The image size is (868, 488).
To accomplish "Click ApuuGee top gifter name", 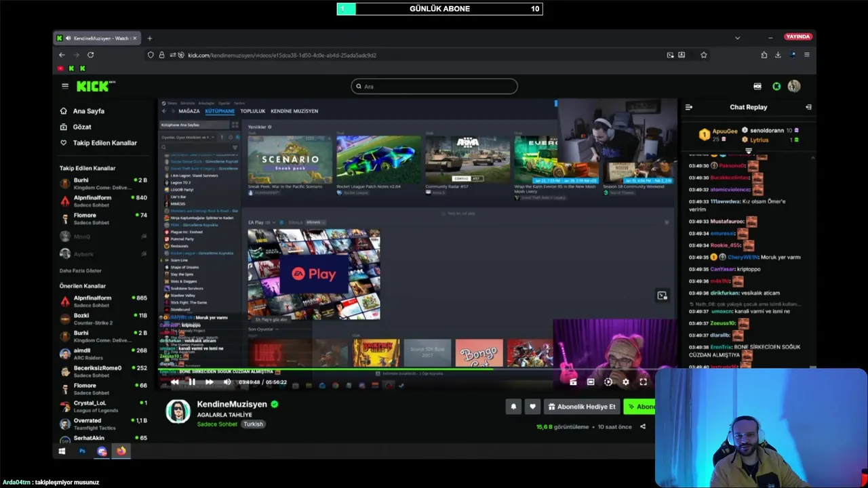I will pyautogui.click(x=725, y=131).
